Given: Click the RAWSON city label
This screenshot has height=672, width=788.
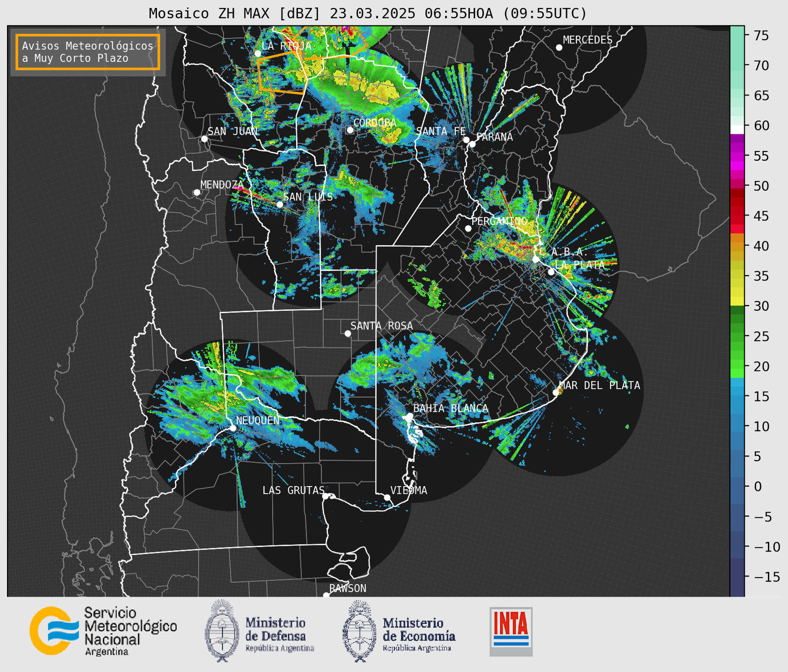Looking at the screenshot, I should point(348,588).
